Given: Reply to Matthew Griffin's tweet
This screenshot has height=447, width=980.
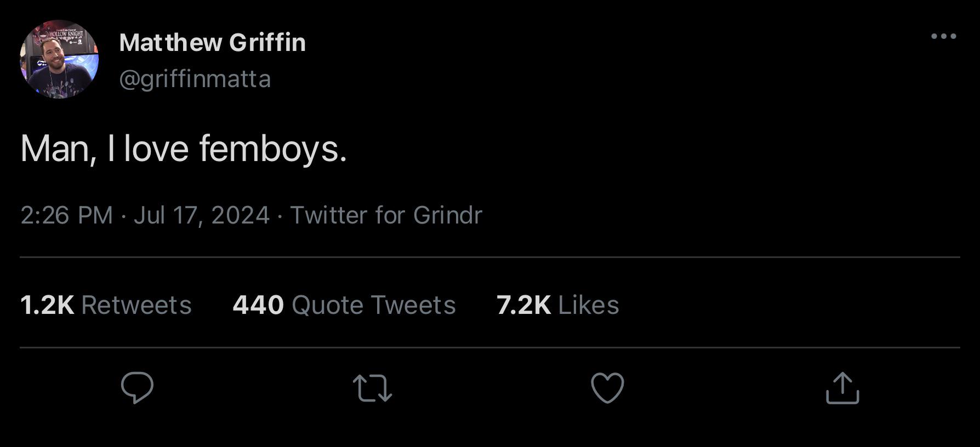Looking at the screenshot, I should pyautogui.click(x=137, y=387).
